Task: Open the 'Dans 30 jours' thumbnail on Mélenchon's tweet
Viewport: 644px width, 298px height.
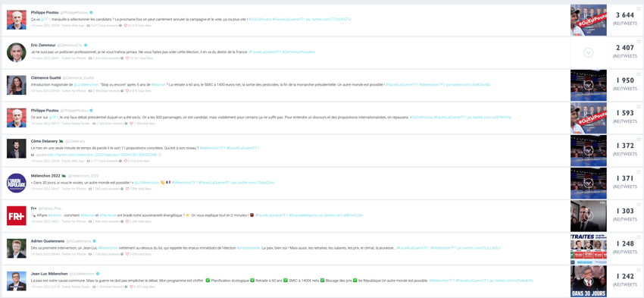Action: tap(589, 281)
